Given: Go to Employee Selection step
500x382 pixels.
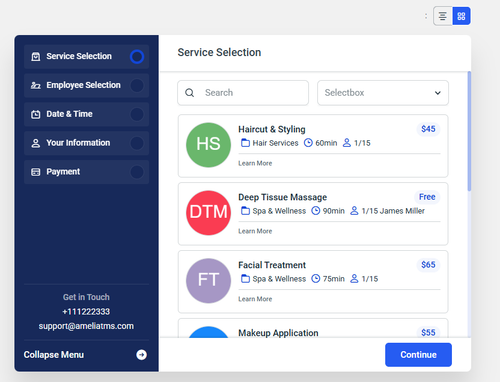Looking at the screenshot, I should [x=86, y=86].
